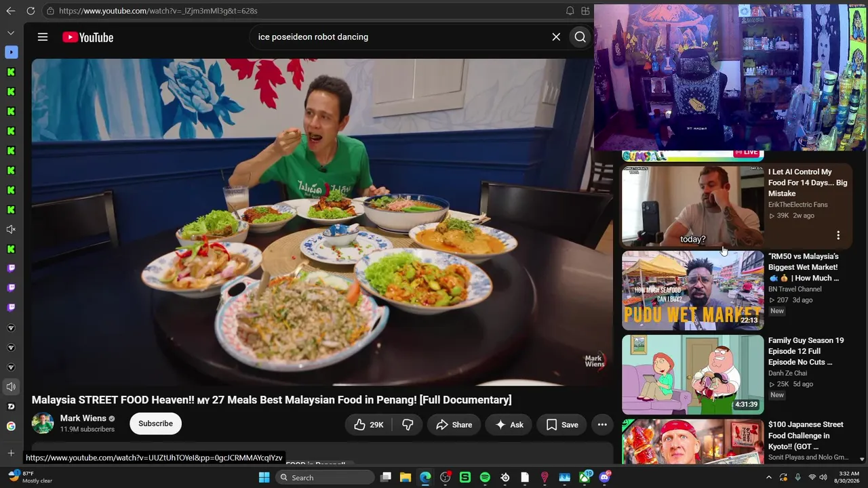Image resolution: width=868 pixels, height=488 pixels.
Task: Open File Explorer from the taskbar
Action: [x=406, y=478]
